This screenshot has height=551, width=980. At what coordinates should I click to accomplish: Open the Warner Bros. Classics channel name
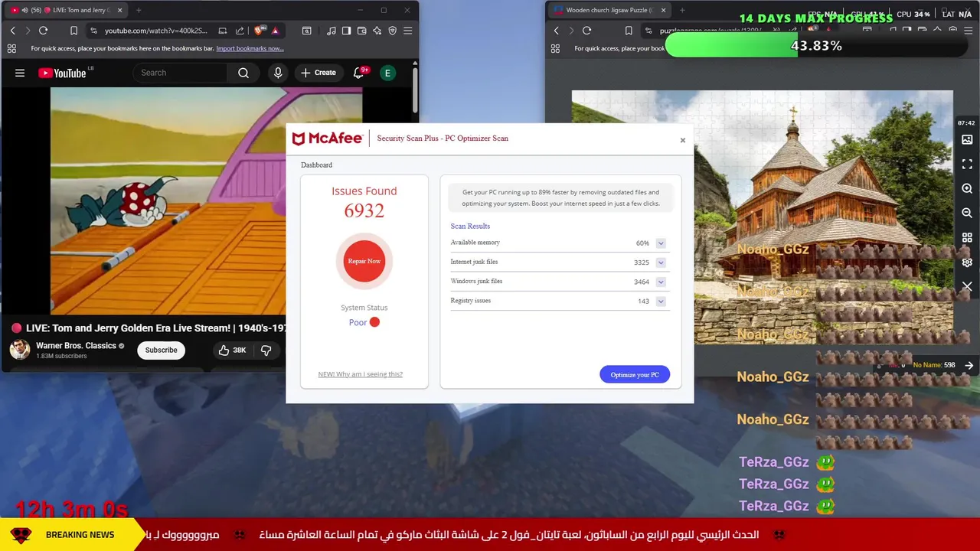click(76, 345)
